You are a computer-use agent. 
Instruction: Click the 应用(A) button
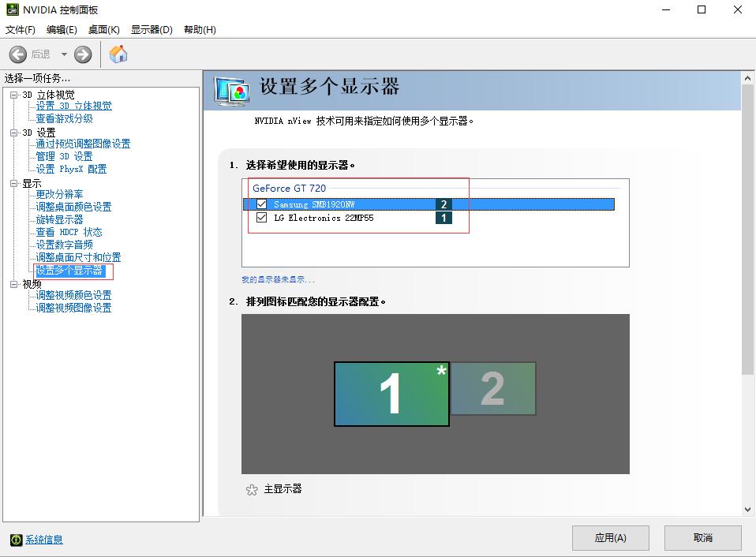coord(610,537)
